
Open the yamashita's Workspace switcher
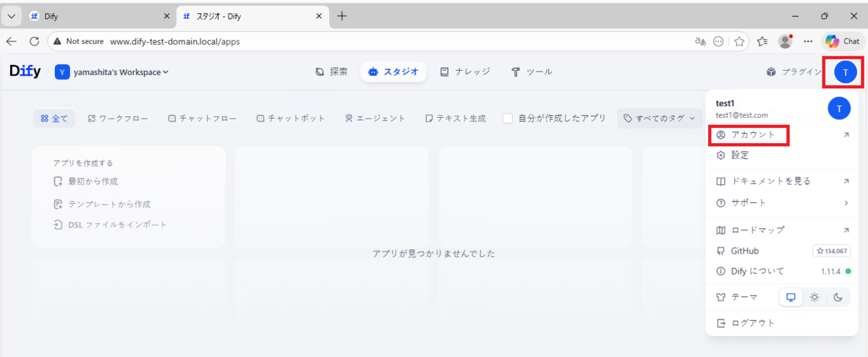pos(112,72)
